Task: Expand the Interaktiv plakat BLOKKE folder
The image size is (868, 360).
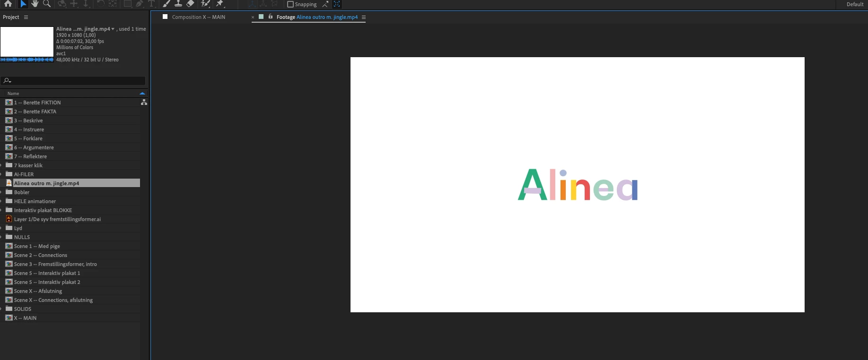Action: point(1,210)
